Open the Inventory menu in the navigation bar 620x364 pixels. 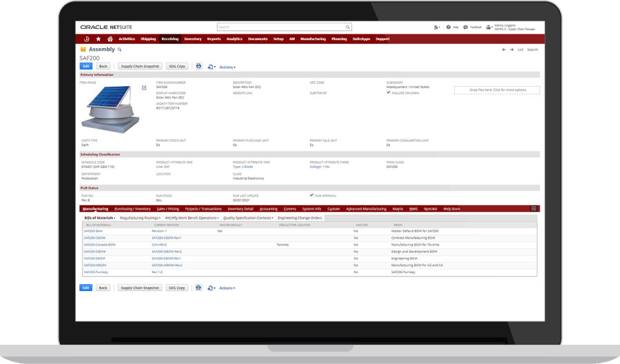pyautogui.click(x=193, y=39)
